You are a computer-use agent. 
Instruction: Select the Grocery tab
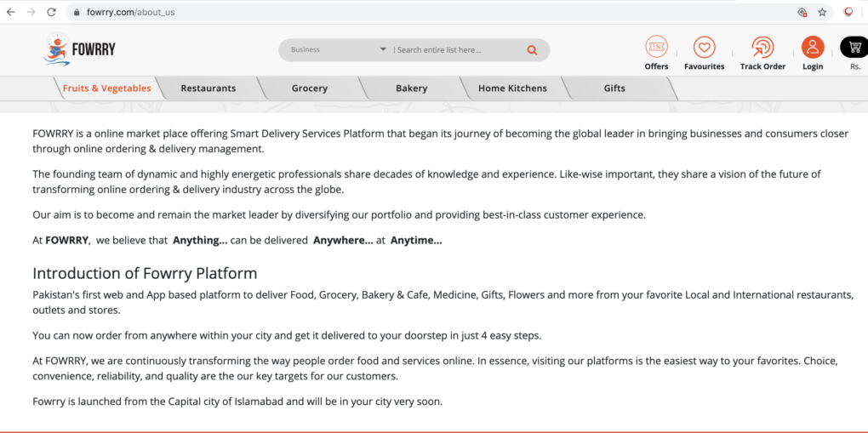310,88
